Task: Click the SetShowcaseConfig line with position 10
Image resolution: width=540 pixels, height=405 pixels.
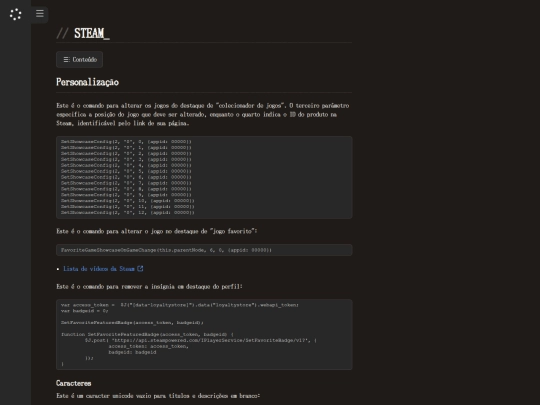Action: click(x=127, y=200)
